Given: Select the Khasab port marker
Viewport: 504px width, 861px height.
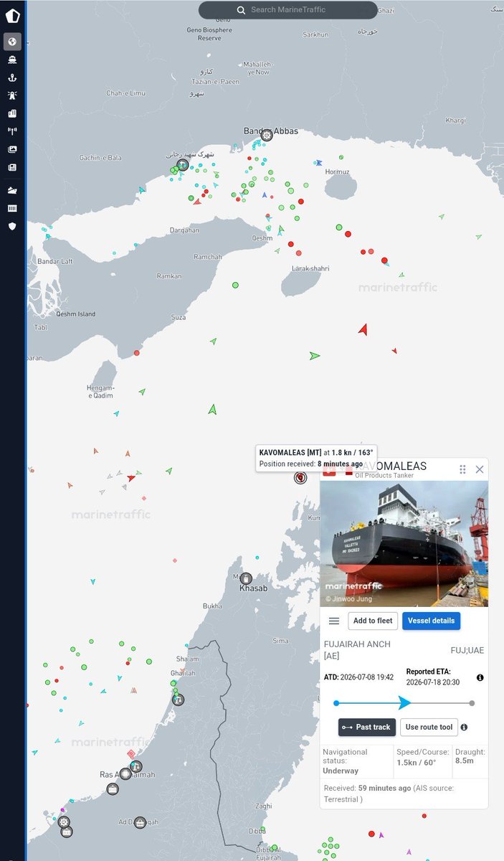Looking at the screenshot, I should 246,578.
